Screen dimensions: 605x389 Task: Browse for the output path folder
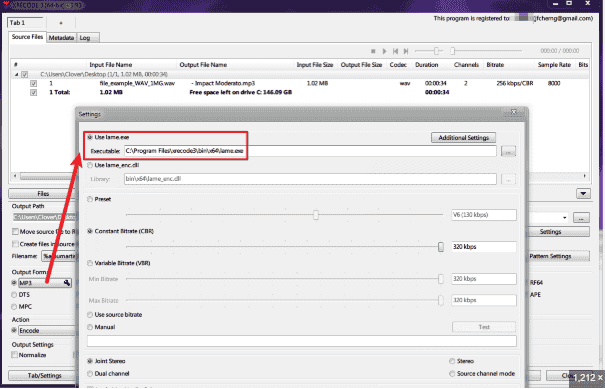coord(581,218)
